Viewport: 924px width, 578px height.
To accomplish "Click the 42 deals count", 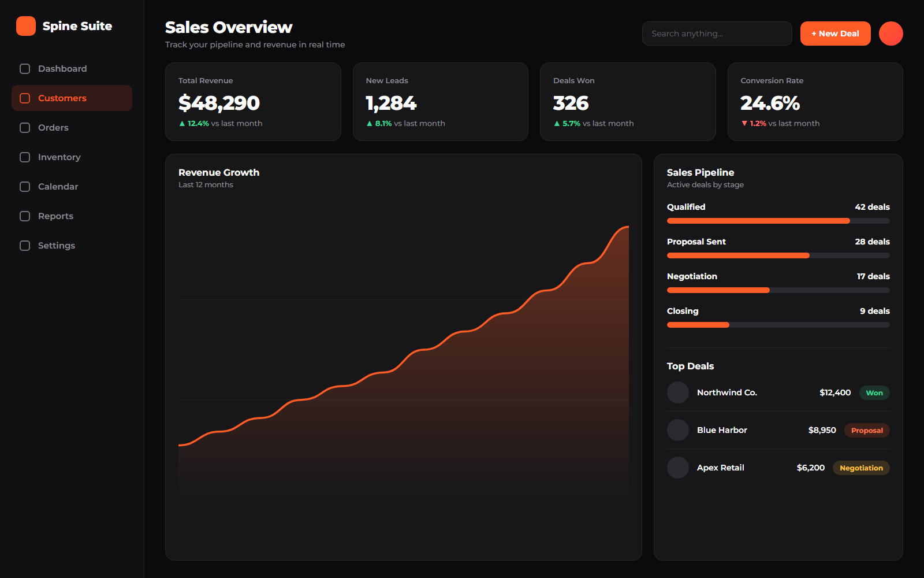I will [872, 207].
